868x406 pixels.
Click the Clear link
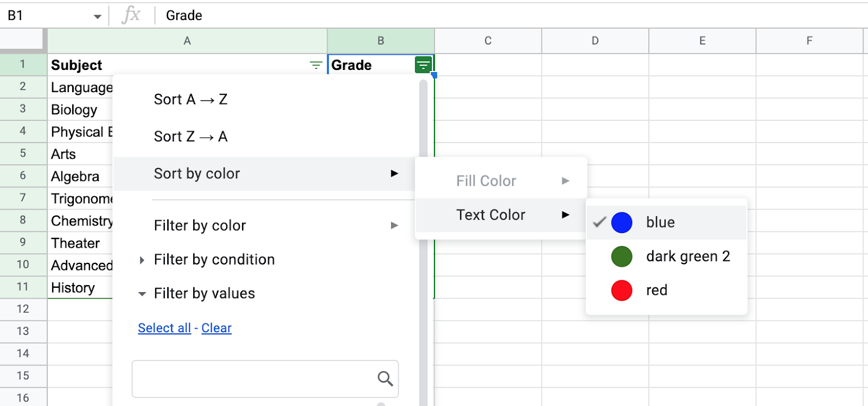tap(216, 328)
